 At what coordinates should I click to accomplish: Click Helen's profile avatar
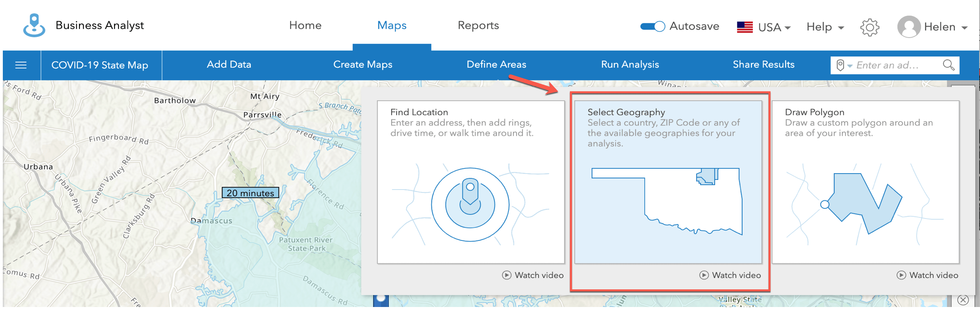tap(909, 27)
